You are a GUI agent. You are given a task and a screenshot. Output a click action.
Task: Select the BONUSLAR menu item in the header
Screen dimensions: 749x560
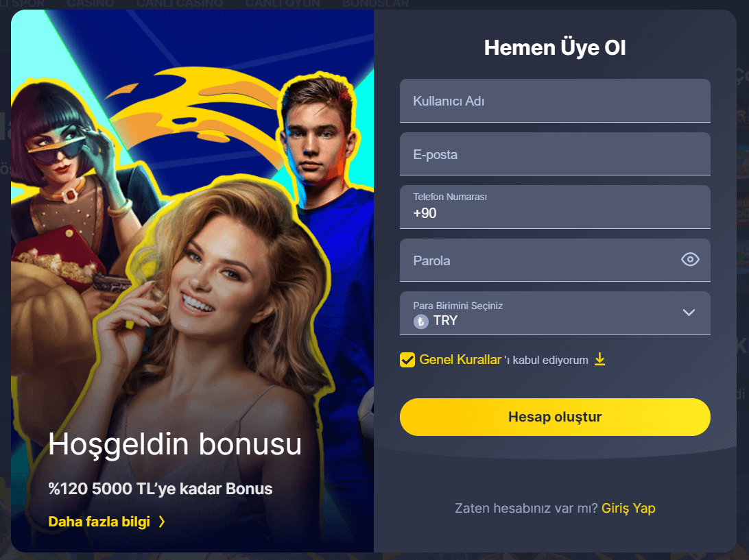pos(375,4)
